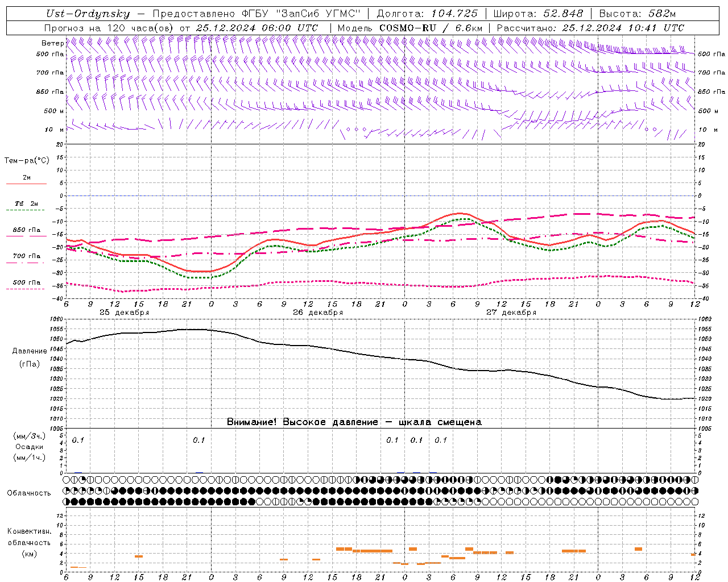728x582 pixels.
Task: Click the '26 декабря' date label
Action: [x=318, y=313]
